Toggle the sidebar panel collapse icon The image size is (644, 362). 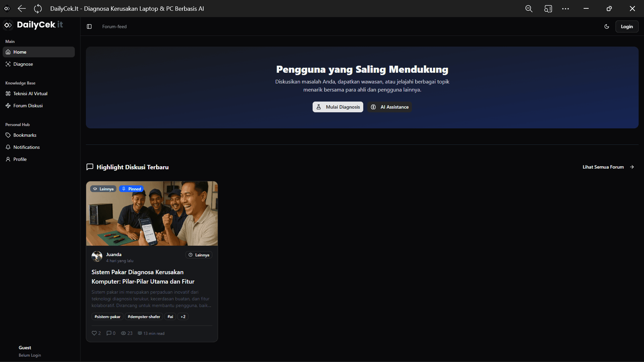click(x=89, y=26)
